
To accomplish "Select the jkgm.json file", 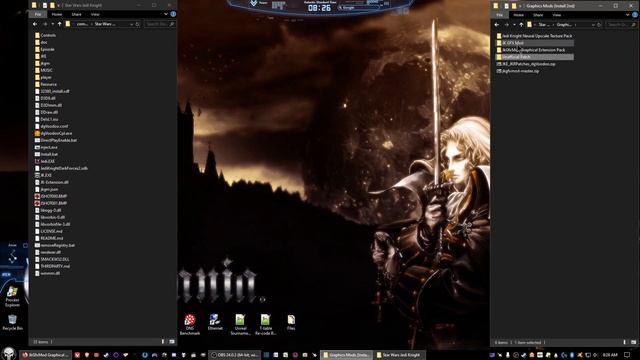I will click(47, 189).
